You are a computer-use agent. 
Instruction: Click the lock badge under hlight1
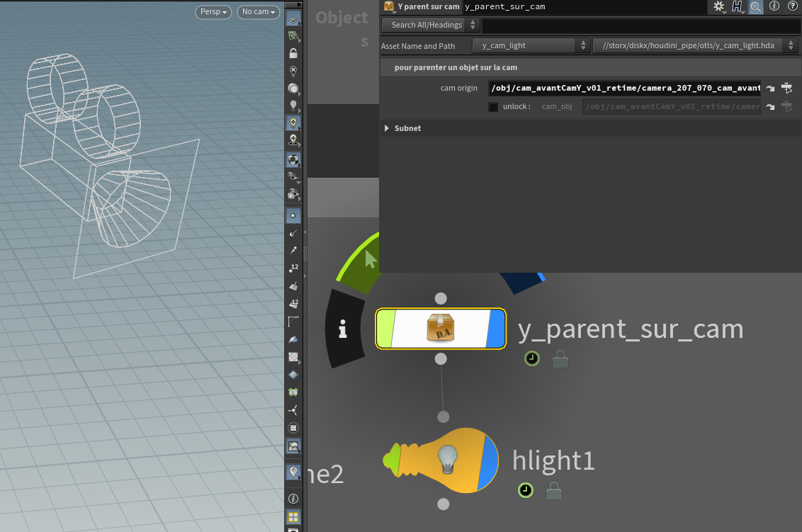tap(553, 490)
